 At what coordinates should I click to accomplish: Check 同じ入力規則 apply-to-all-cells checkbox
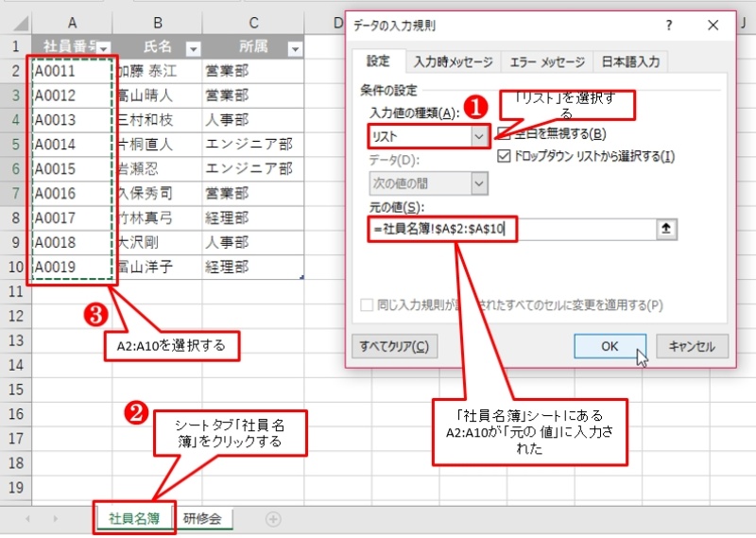point(366,305)
